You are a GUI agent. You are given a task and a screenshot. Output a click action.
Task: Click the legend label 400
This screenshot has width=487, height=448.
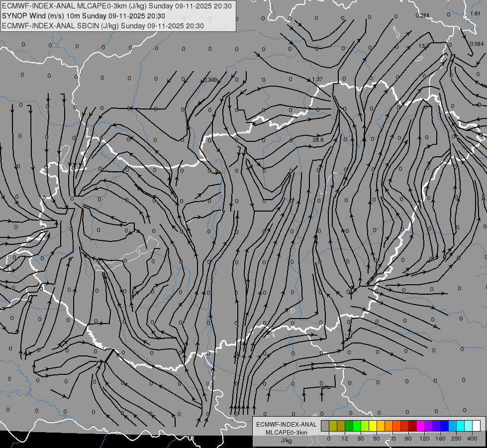[472, 439]
